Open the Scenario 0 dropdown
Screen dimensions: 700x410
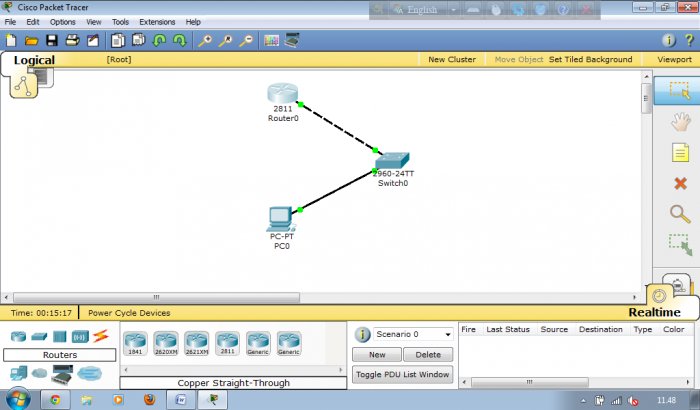pyautogui.click(x=413, y=334)
